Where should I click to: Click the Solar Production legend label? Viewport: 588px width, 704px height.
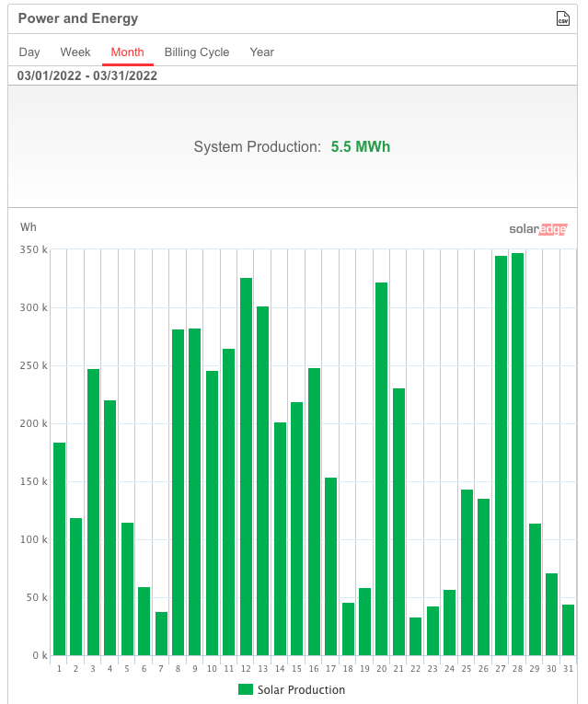tap(301, 689)
